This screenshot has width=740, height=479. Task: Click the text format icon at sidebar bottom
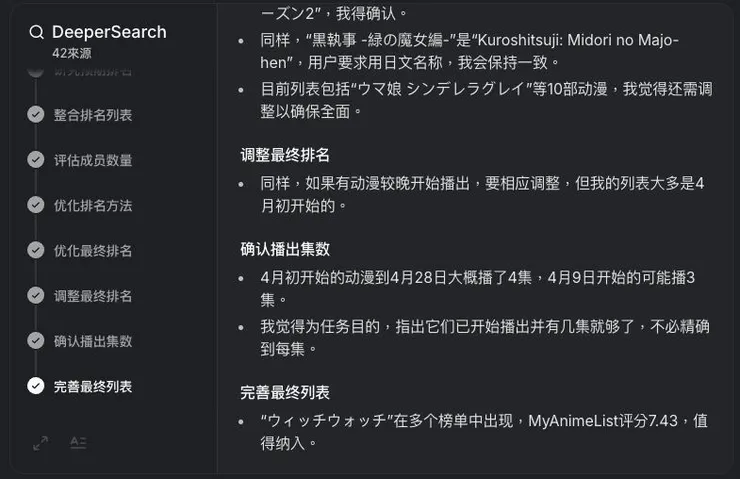click(x=78, y=442)
